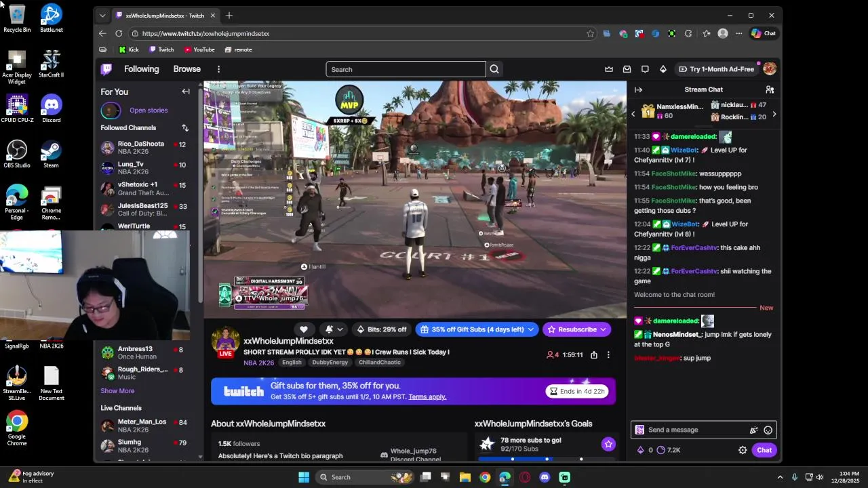Click the search magnifier button on Twitch
This screenshot has width=868, height=488.
click(494, 69)
